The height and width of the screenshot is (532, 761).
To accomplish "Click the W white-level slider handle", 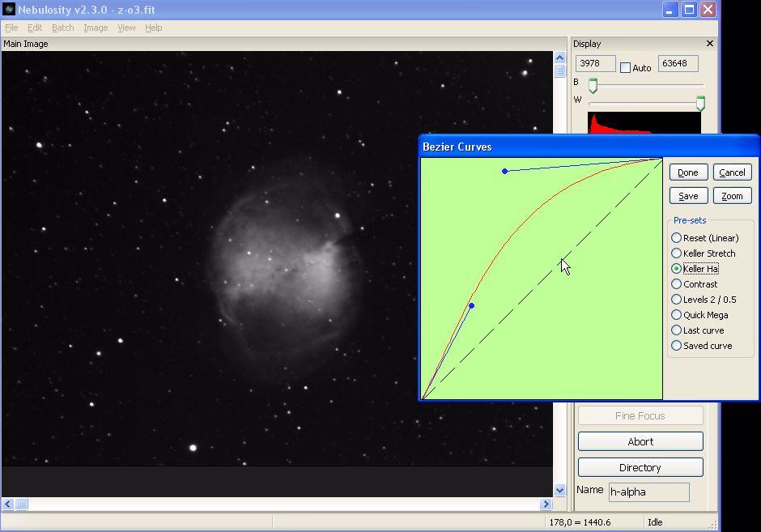I will (700, 102).
